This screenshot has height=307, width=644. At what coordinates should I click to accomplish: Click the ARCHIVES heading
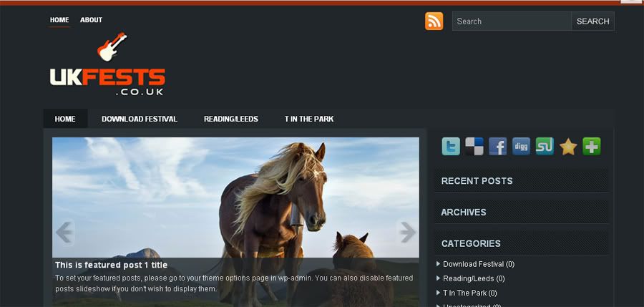coord(463,213)
